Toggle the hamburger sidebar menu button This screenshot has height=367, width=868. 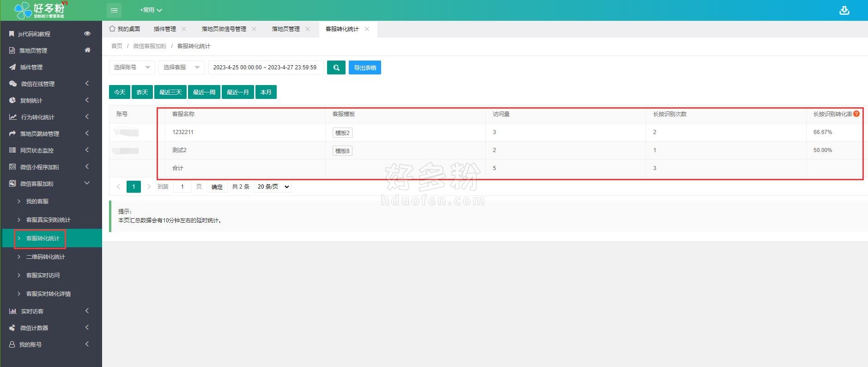[114, 10]
